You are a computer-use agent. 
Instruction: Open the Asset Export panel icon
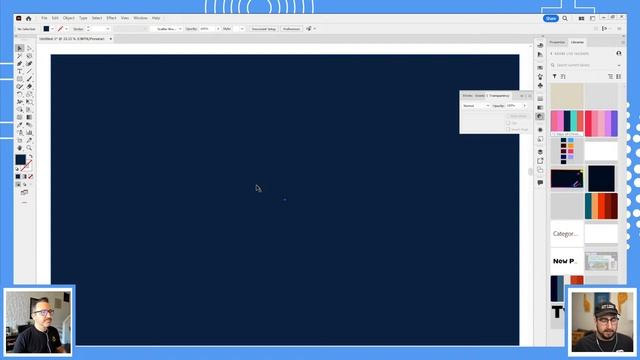[x=540, y=161]
